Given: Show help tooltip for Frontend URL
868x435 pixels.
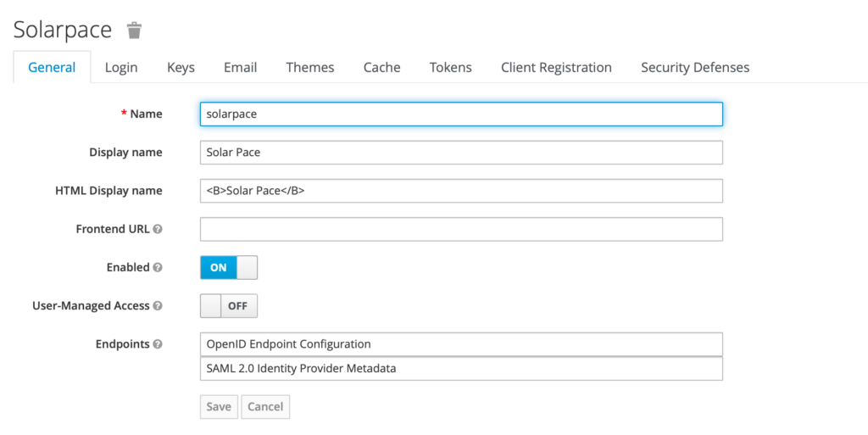Looking at the screenshot, I should [158, 229].
